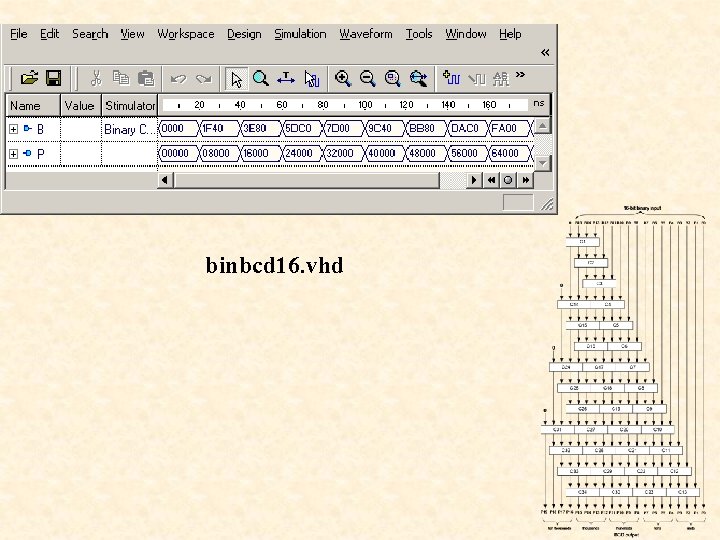Image resolution: width=720 pixels, height=540 pixels.
Task: Open the Search menu
Action: (x=90, y=34)
